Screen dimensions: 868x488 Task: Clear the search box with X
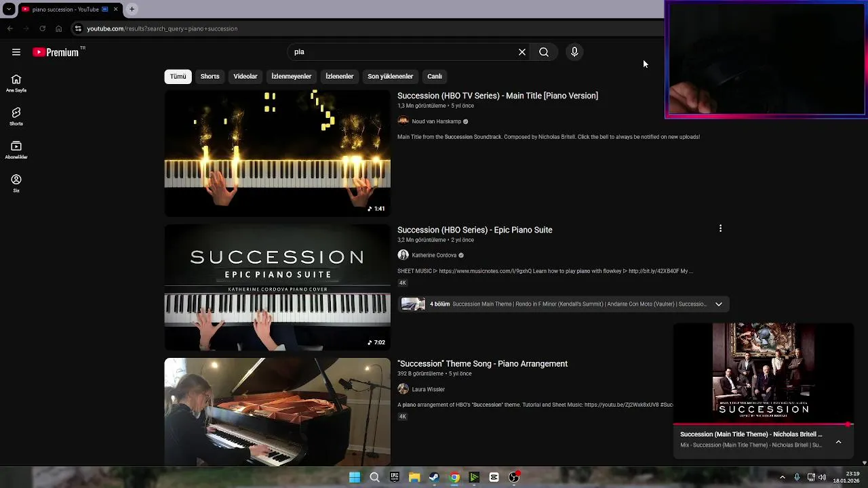click(x=522, y=52)
